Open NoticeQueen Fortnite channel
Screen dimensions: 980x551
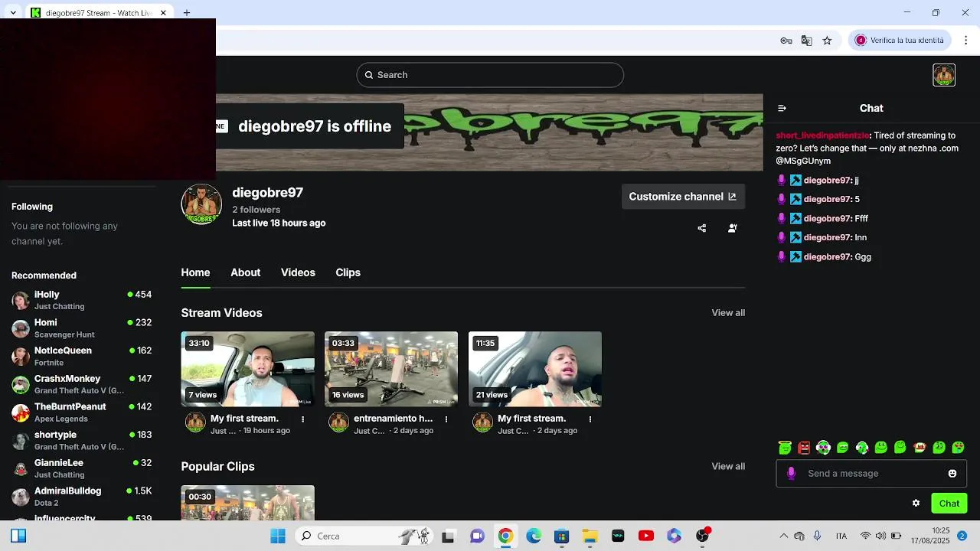pos(81,357)
